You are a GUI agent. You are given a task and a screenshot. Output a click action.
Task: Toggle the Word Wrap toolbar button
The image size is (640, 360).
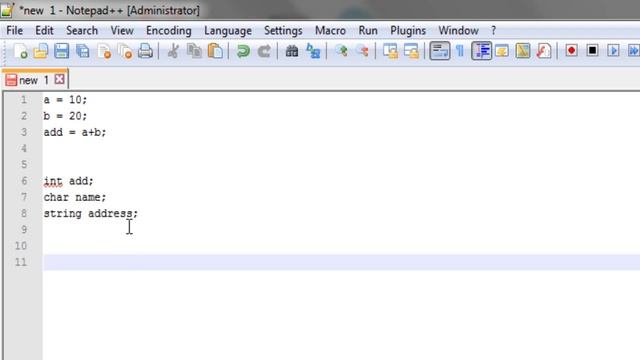(x=440, y=51)
